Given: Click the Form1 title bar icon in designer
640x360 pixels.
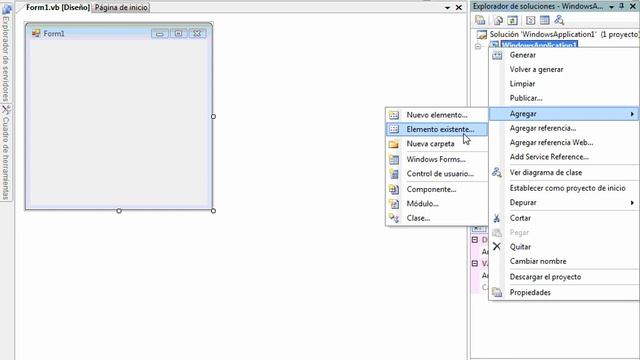Looking at the screenshot, I should [x=36, y=33].
